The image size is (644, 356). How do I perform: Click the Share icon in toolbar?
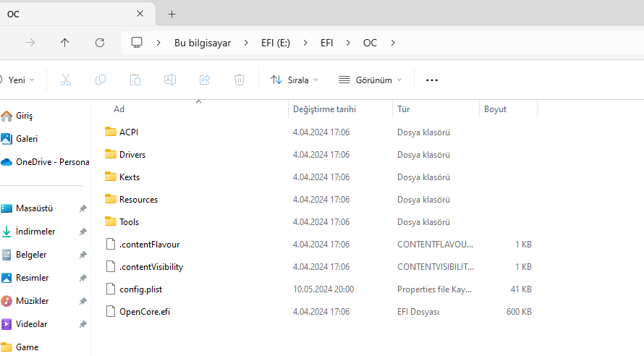pos(205,80)
